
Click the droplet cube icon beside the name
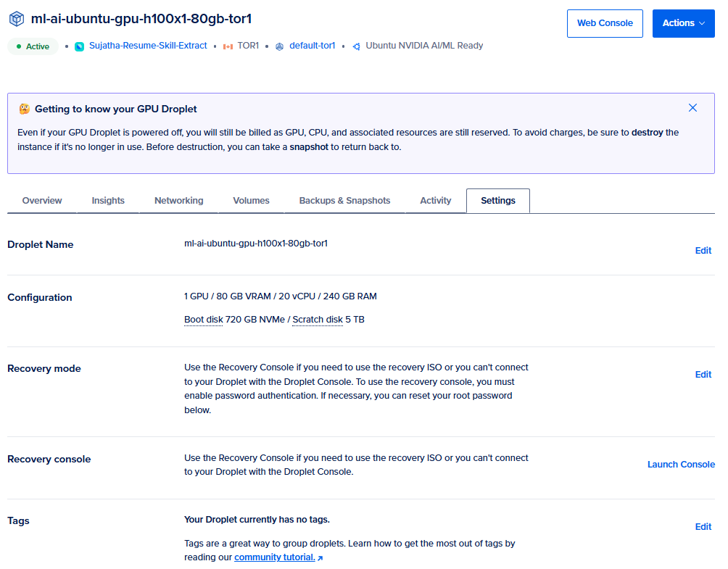tap(16, 18)
